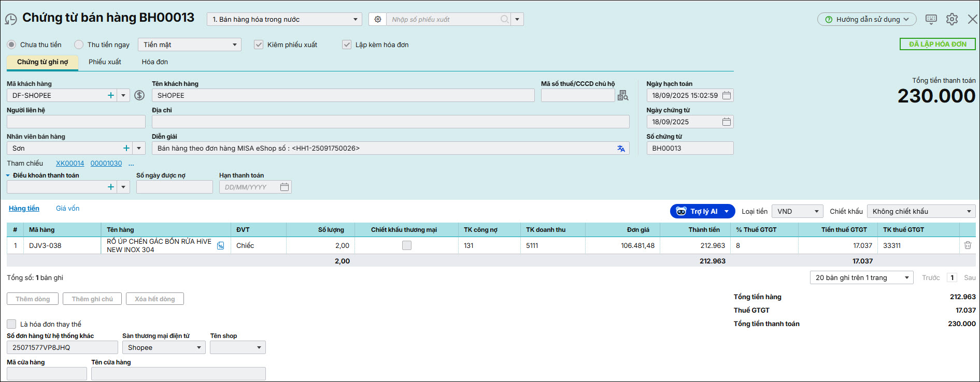Open the XK00014 reference link
The image size is (980, 382).
[x=70, y=163]
